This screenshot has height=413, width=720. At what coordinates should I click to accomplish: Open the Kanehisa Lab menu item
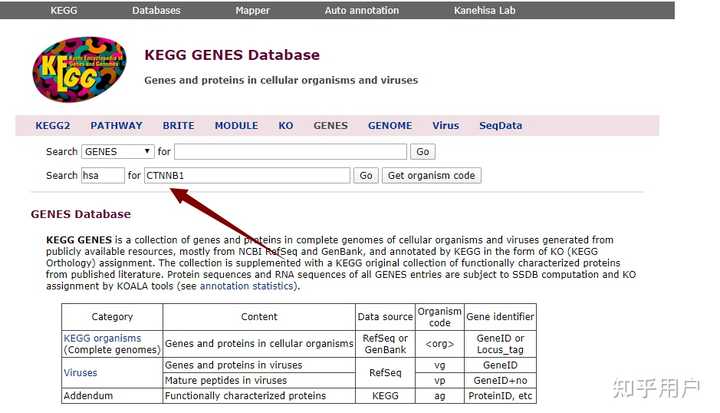point(484,10)
